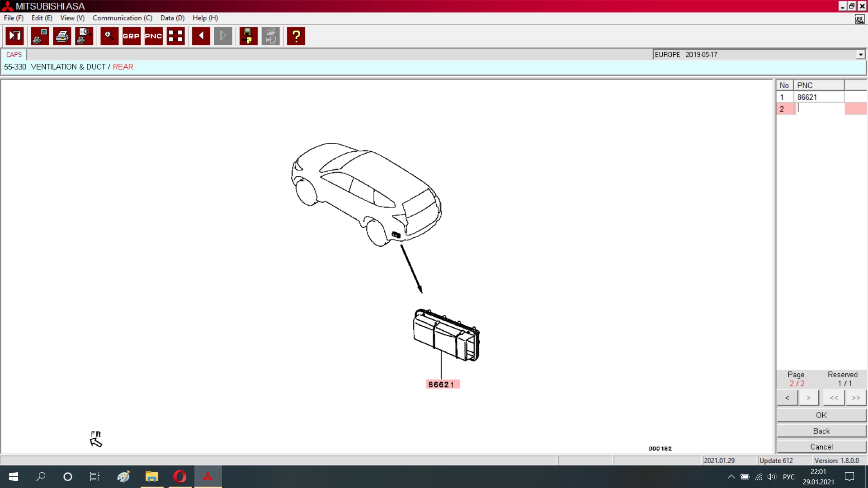Click the exit door toolbar icon
Screen dimensions: 868x488
click(14, 36)
